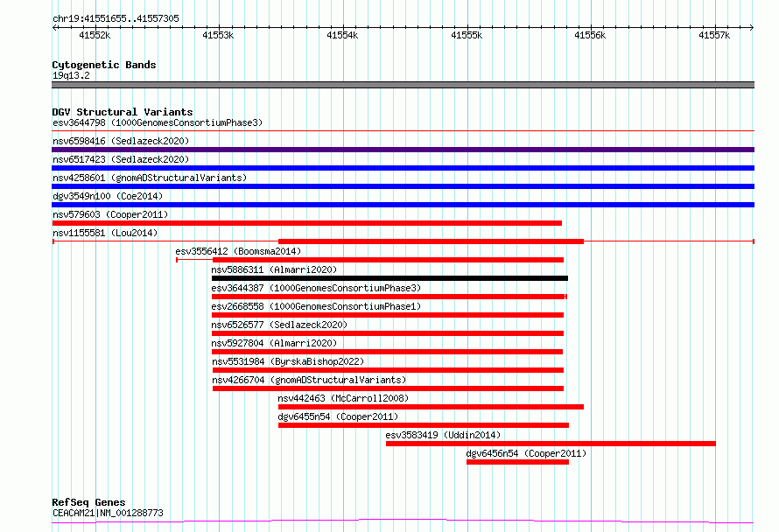The width and height of the screenshot is (779, 532).
Task: Click the CEACAM21|NM_001288773 gene label
Action: tap(108, 513)
